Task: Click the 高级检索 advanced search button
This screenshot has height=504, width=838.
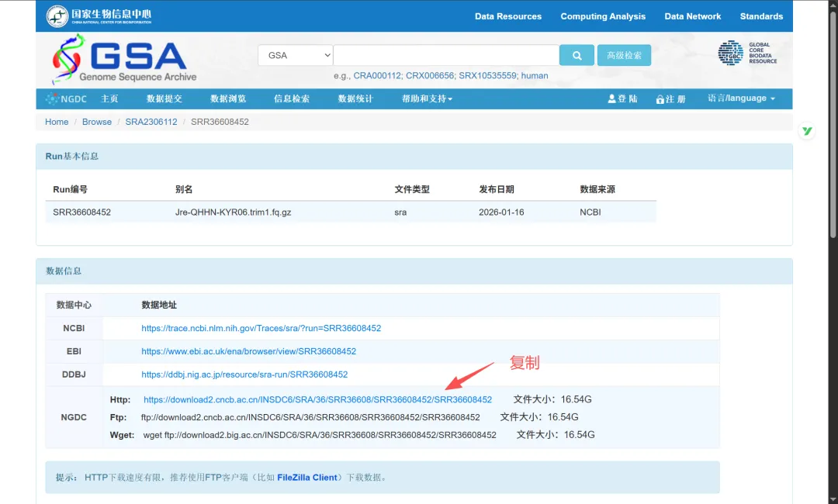Action: point(624,55)
